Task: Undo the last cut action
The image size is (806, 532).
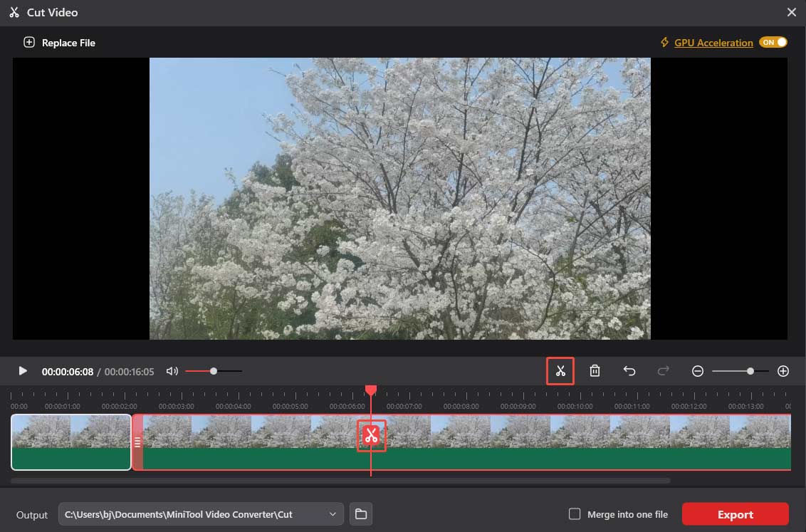Action: [629, 370]
